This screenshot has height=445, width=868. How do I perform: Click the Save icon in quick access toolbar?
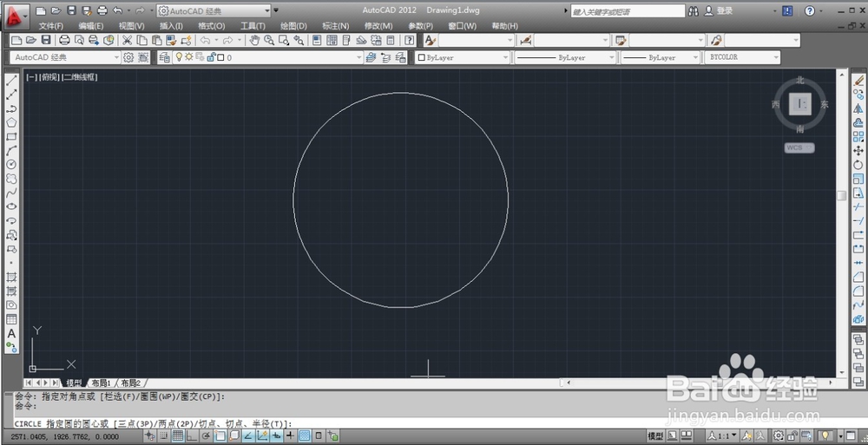(x=71, y=10)
